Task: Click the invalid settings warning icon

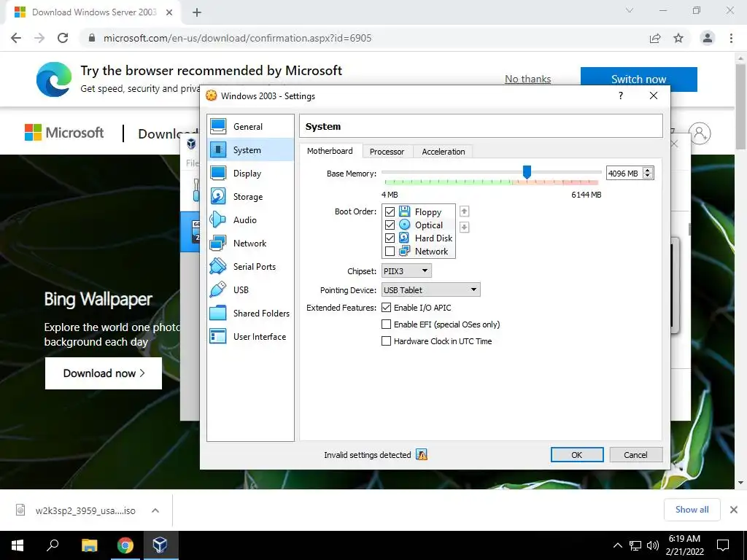Action: tap(422, 455)
